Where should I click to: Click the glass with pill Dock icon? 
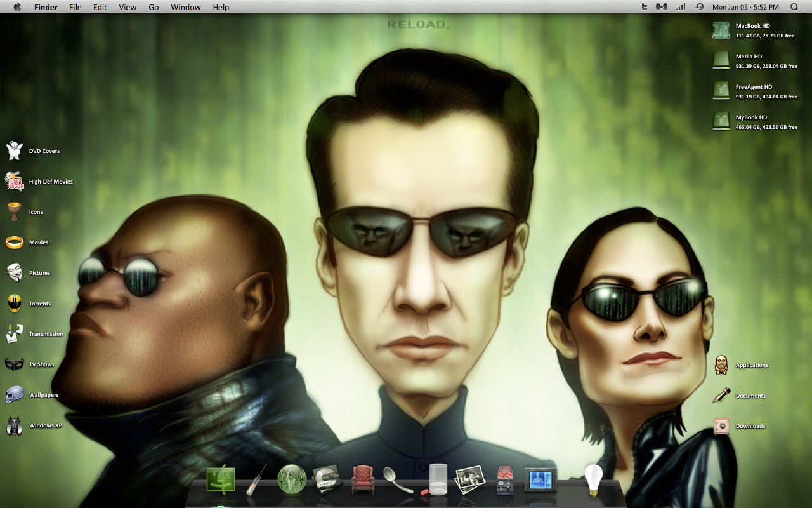pos(436,479)
